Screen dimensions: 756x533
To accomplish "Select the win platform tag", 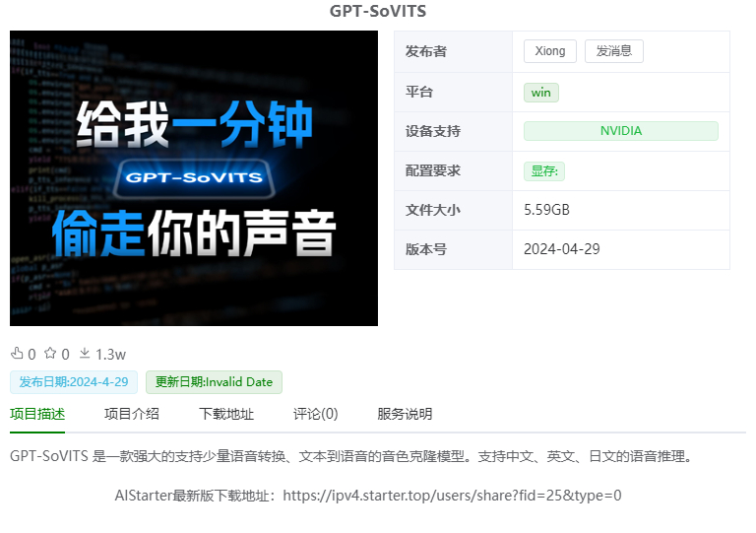I will pos(541,93).
